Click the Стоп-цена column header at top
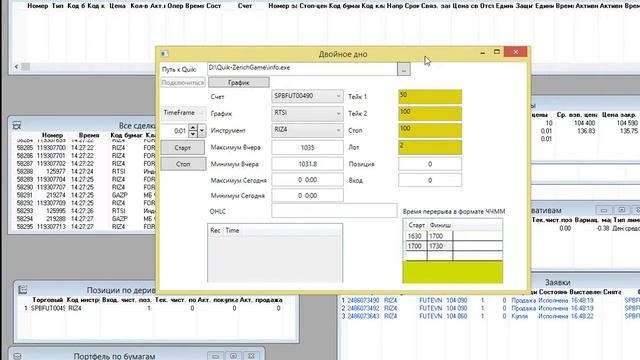This screenshot has height=360, width=640. (x=313, y=6)
